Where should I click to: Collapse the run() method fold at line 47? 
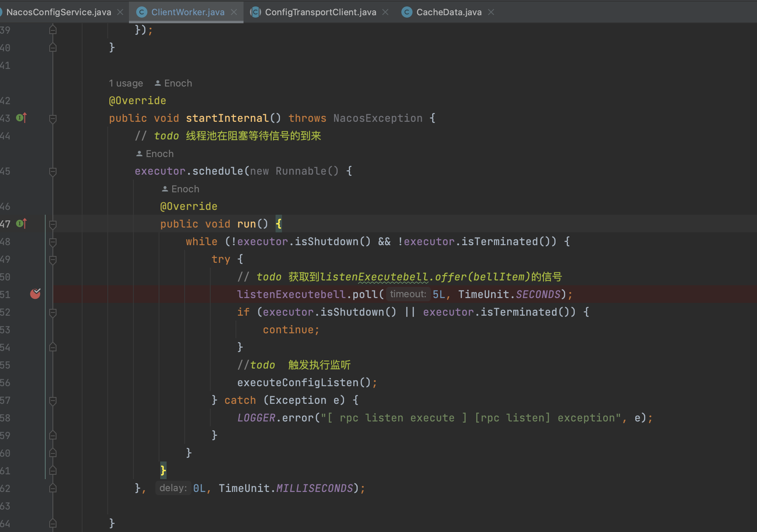tap(52, 224)
